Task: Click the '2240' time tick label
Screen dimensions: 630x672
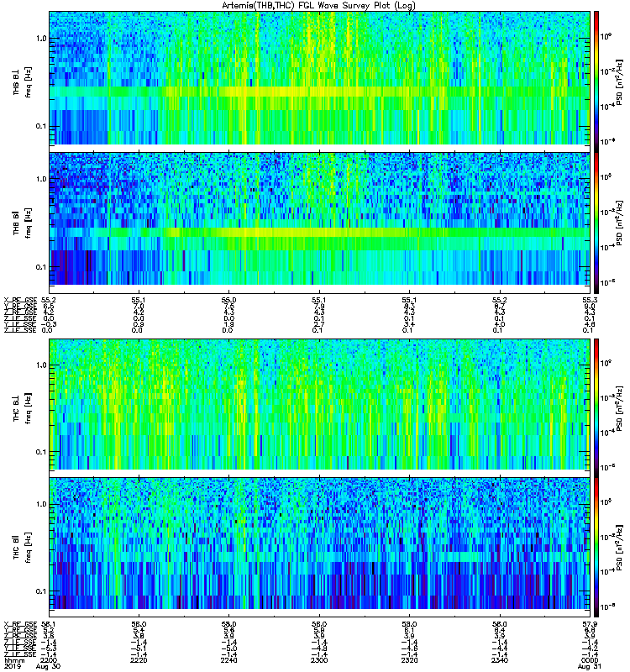Action: click(228, 660)
